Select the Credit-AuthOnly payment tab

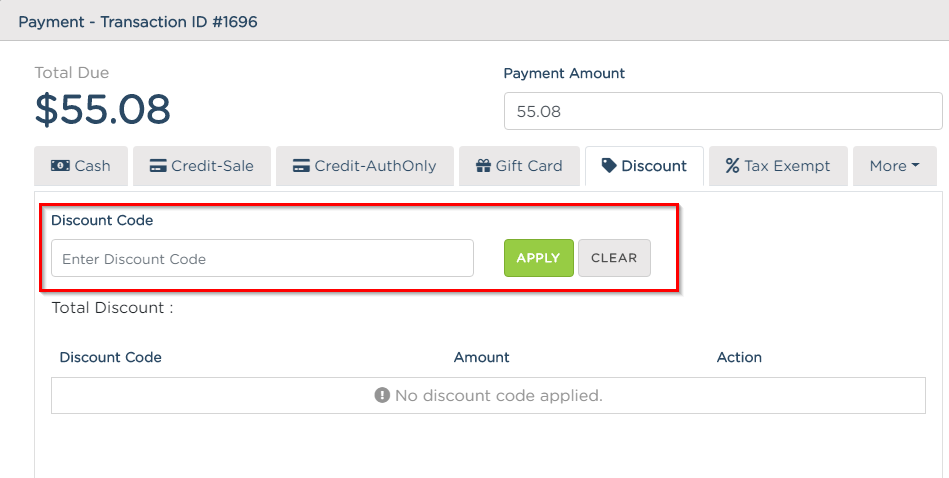pyautogui.click(x=365, y=166)
